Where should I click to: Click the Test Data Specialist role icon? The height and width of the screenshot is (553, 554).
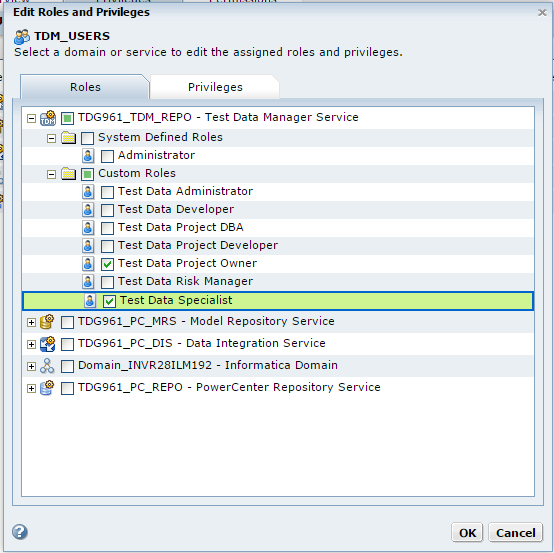pyautogui.click(x=90, y=301)
